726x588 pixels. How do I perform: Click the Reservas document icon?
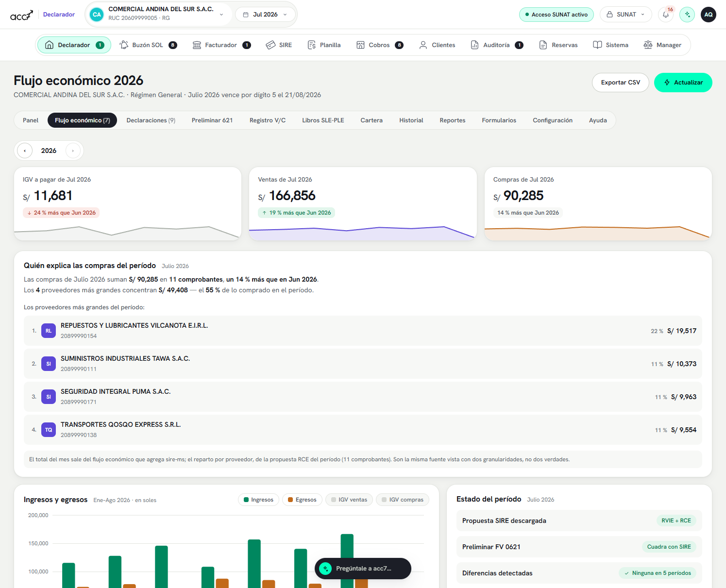pos(543,45)
